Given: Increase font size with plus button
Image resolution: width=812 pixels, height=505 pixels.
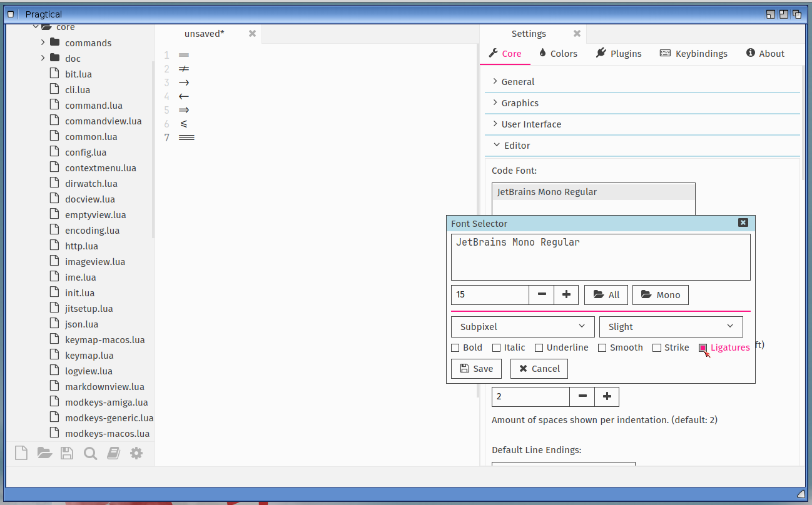Looking at the screenshot, I should click(566, 295).
